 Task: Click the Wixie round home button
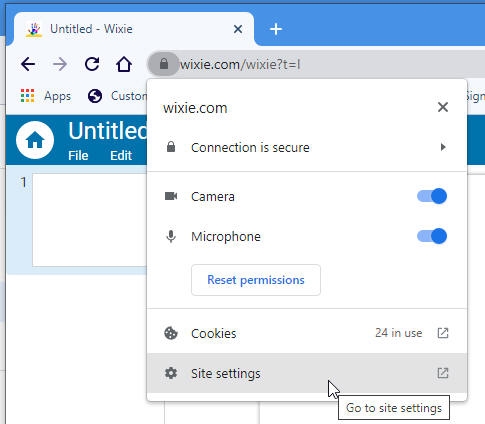click(35, 140)
